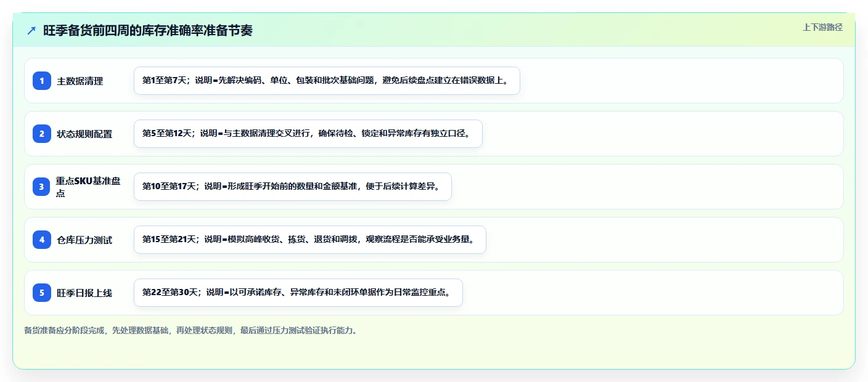Screen dimensions: 868x382
Task: Click the trend arrow icon beside the title
Action: [31, 30]
